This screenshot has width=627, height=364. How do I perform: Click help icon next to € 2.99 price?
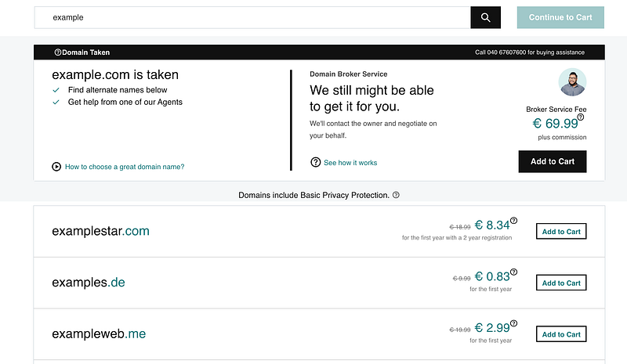click(x=513, y=324)
